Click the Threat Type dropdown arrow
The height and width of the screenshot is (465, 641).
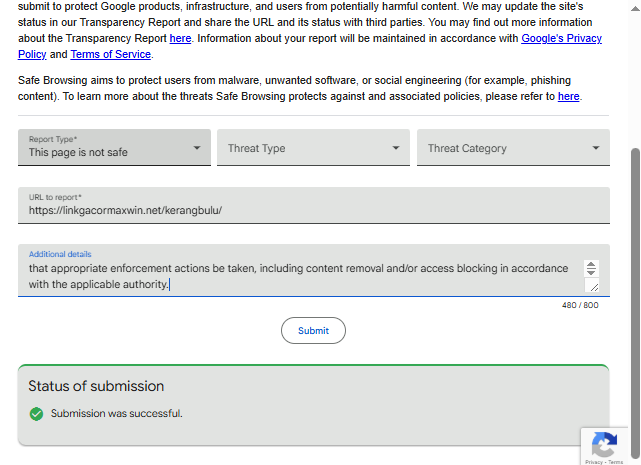point(396,148)
